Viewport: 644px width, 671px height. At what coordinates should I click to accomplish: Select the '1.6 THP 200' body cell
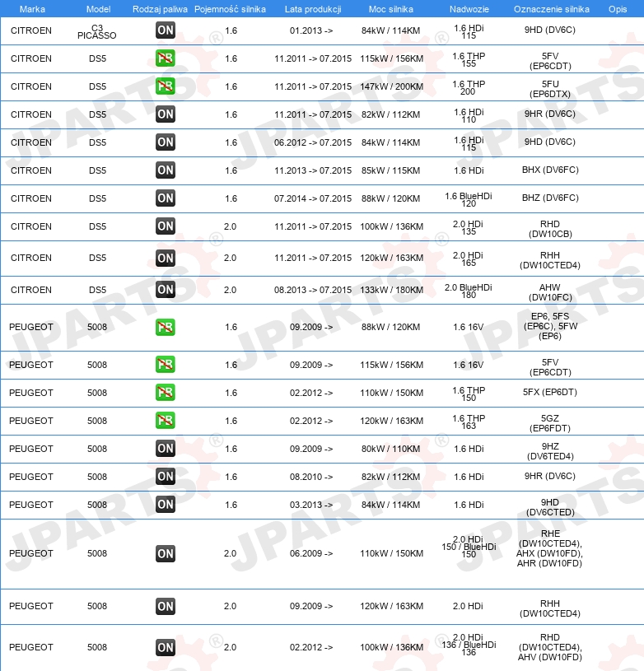469,88
